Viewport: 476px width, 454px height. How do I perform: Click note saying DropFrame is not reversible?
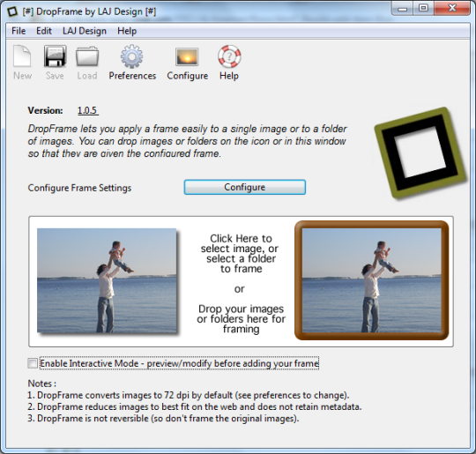(x=163, y=418)
